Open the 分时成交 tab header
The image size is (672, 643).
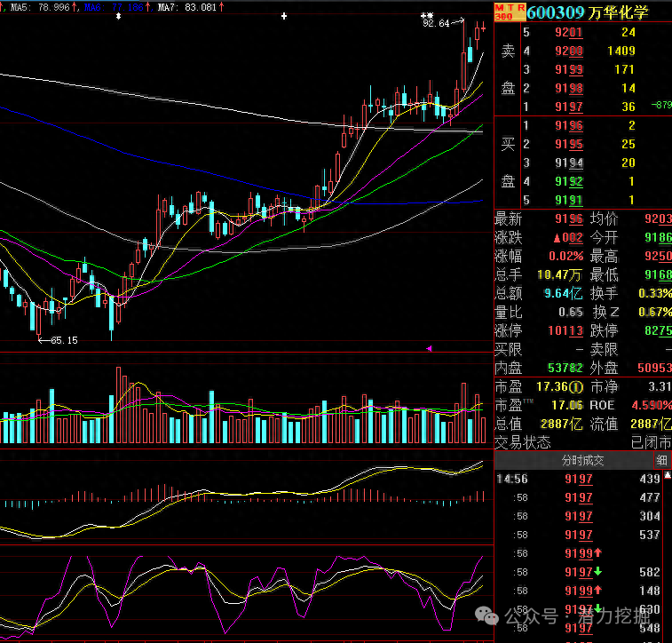pyautogui.click(x=582, y=460)
